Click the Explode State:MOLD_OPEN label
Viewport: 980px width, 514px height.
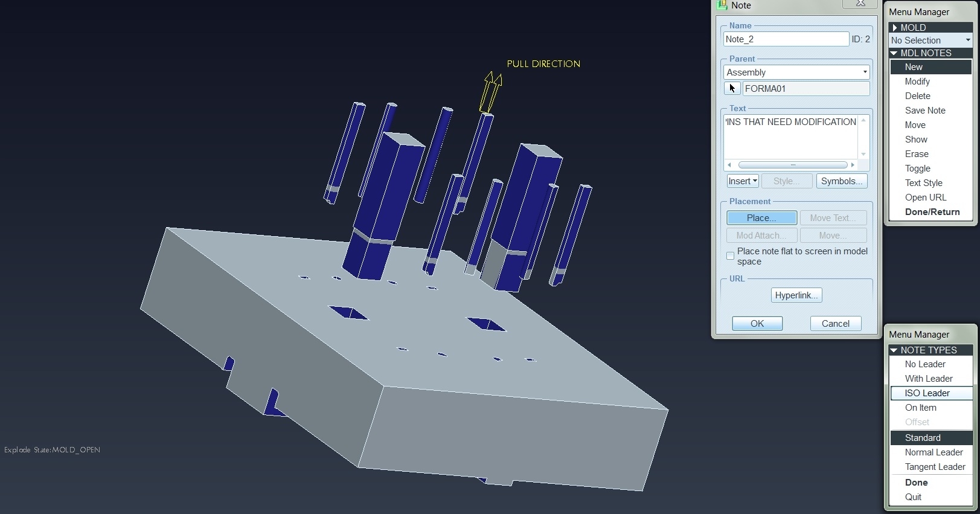click(x=52, y=450)
